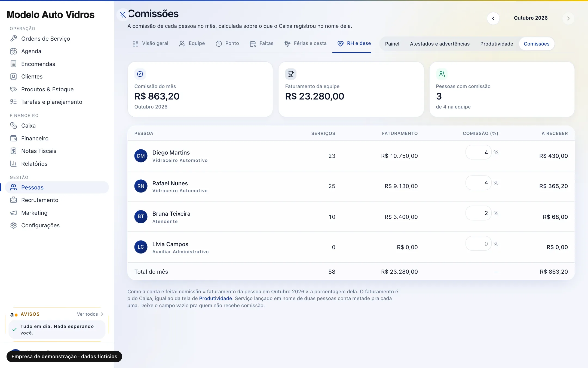
Task: Open Ordens de Serviço wrench icon
Action: tap(14, 38)
